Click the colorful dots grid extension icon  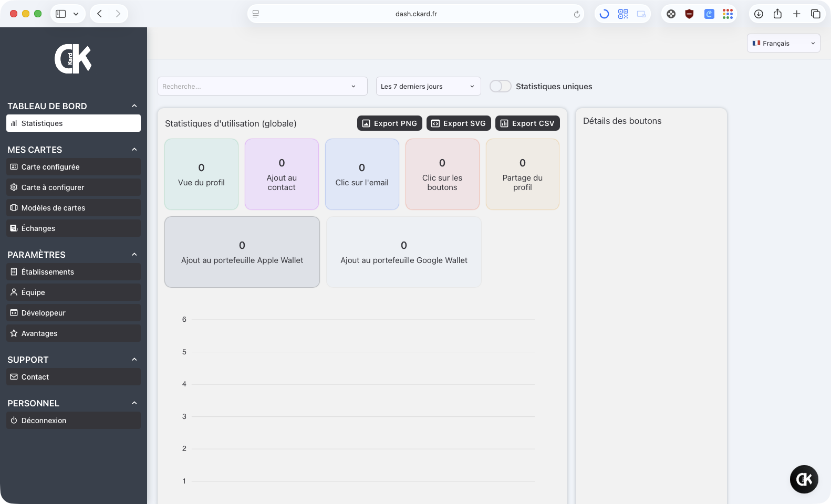click(728, 14)
